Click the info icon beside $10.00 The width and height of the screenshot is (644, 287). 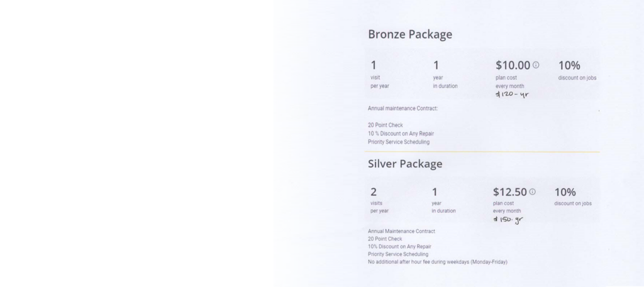[536, 65]
